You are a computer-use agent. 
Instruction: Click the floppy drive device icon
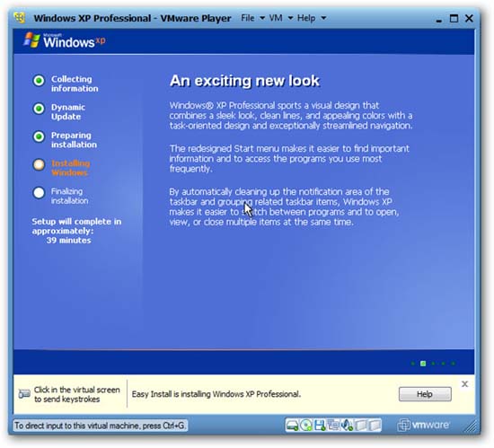pyautogui.click(x=320, y=426)
